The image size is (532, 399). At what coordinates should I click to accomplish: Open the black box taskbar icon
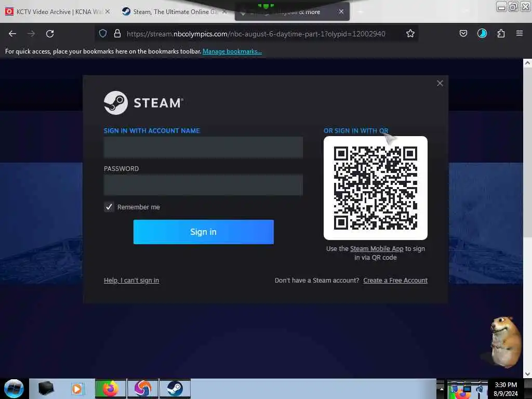pyautogui.click(x=46, y=389)
